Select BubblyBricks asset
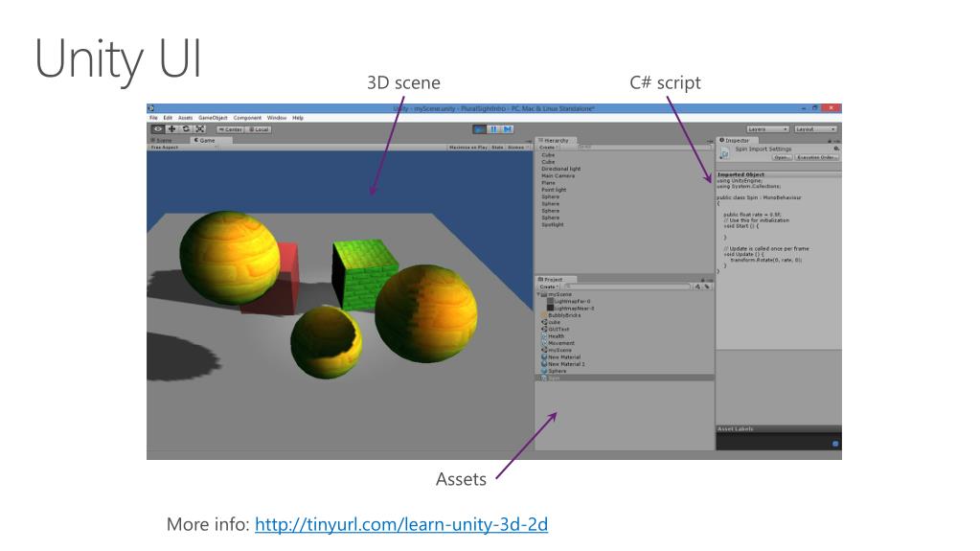980x551 pixels. coord(560,315)
